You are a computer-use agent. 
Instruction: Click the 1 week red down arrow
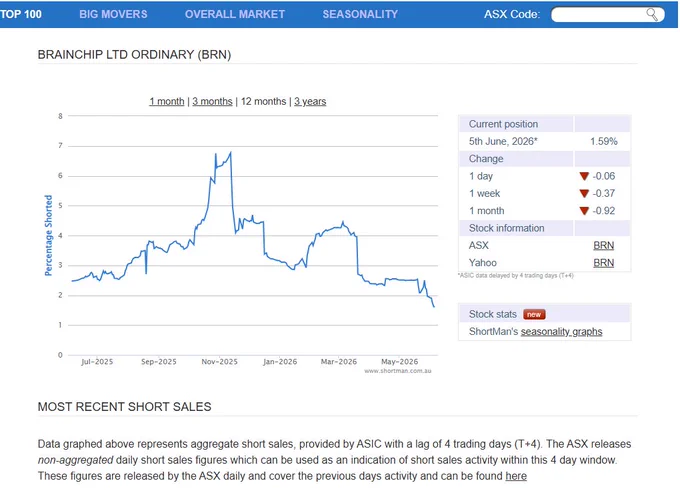(x=584, y=193)
